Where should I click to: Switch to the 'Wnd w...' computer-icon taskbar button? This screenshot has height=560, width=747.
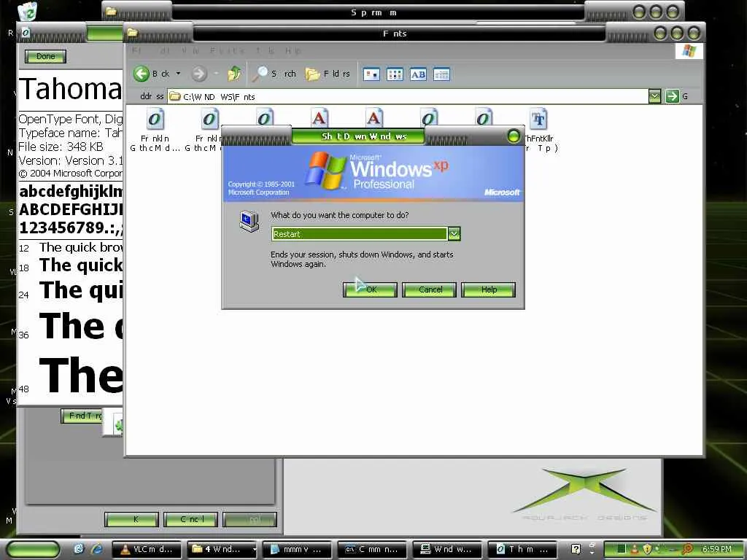pos(447,549)
